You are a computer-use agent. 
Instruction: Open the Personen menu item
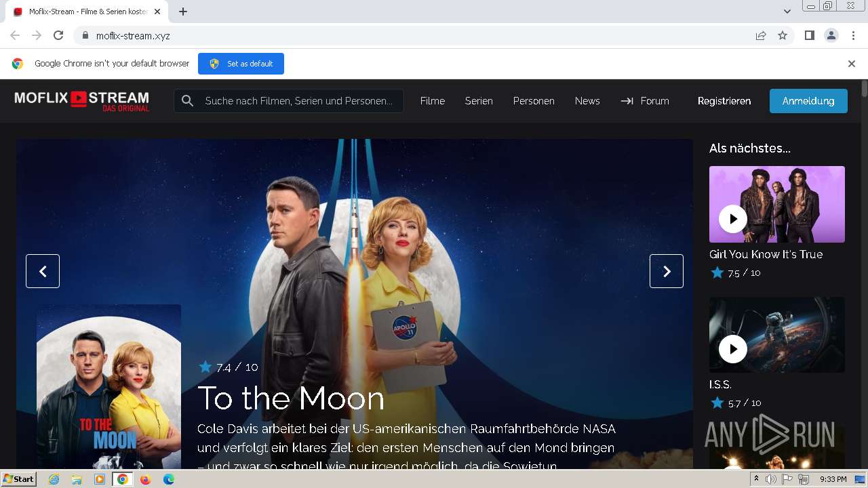pos(534,101)
